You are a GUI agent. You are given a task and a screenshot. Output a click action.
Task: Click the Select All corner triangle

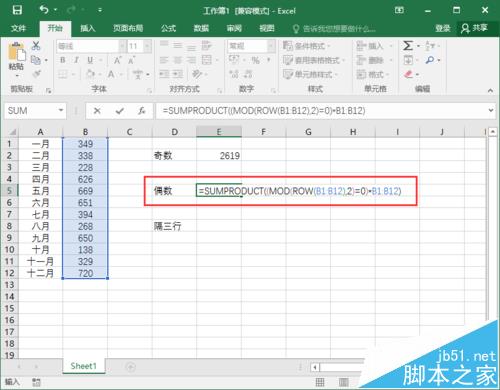click(12, 132)
